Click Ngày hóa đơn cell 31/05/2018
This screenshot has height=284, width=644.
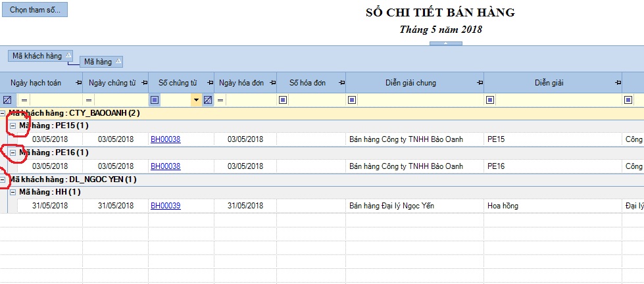pos(245,206)
